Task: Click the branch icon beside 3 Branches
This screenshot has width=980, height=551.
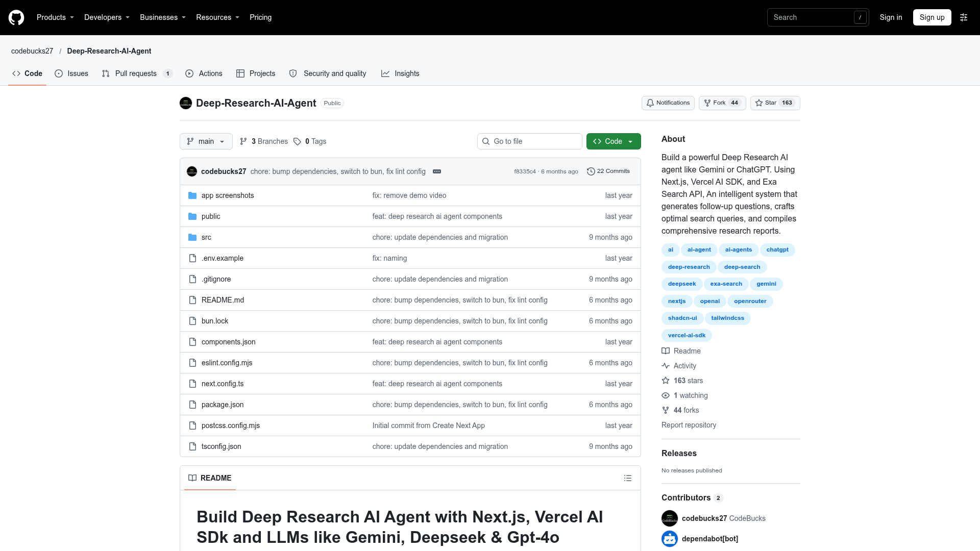Action: pos(243,141)
